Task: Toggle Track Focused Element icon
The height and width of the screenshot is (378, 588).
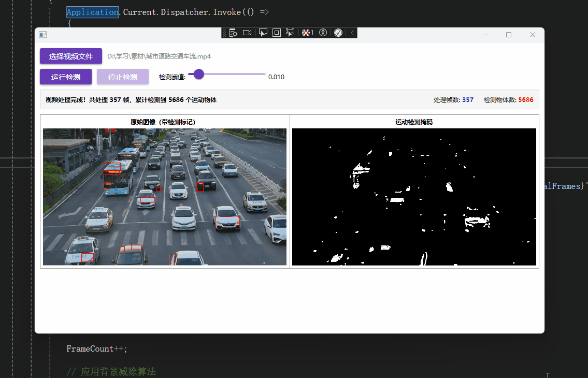Action: pyautogui.click(x=290, y=33)
